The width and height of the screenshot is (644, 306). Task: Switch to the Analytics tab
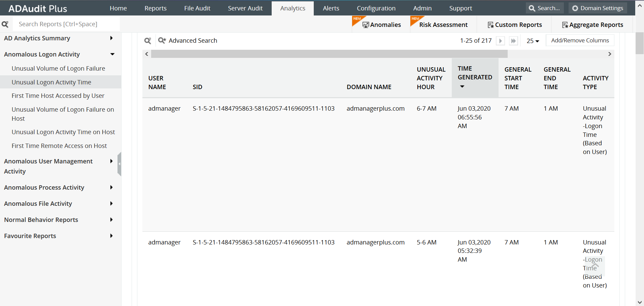(292, 8)
